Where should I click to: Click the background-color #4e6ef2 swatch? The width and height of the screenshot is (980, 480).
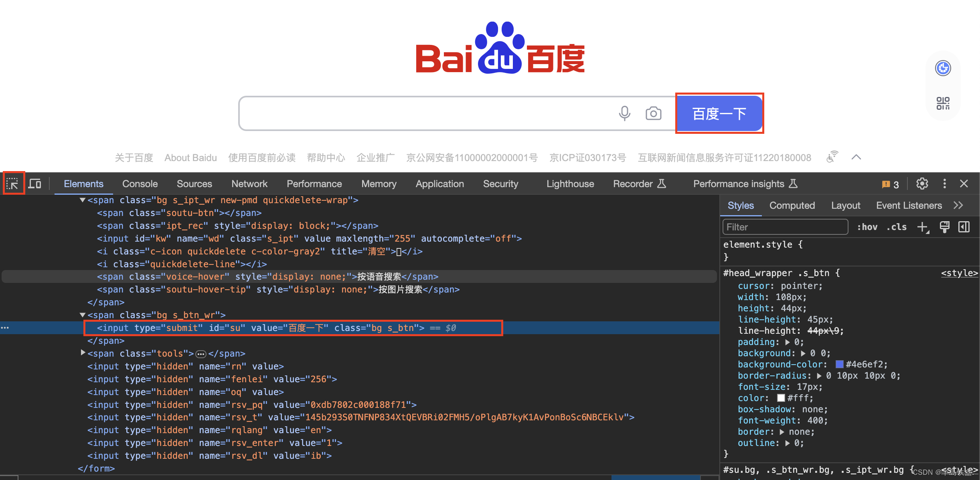point(839,364)
